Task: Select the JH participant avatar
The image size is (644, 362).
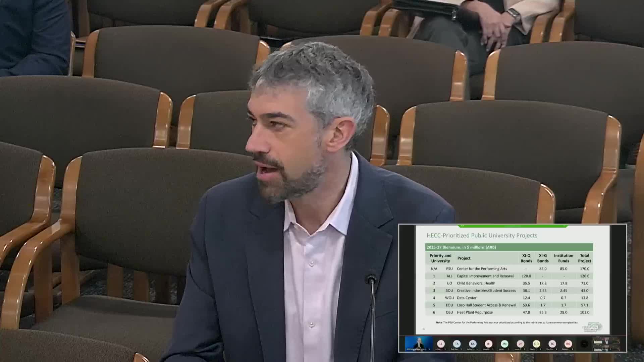Action: [488, 344]
